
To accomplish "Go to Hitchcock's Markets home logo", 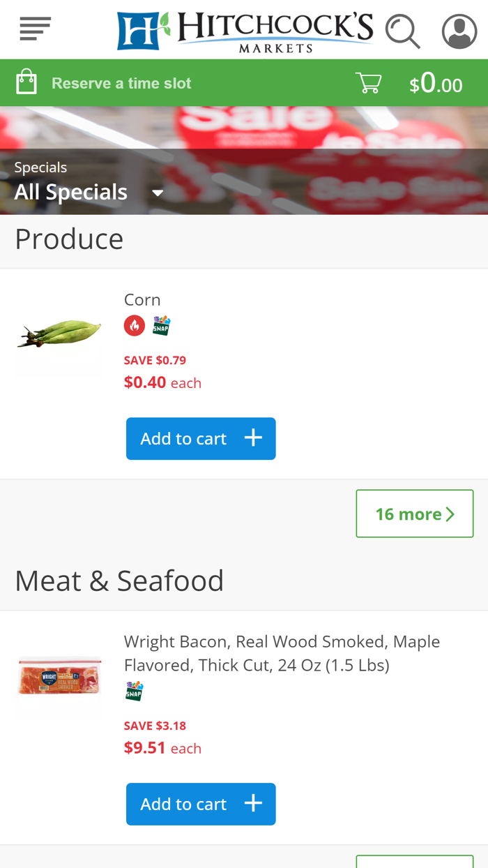I will coord(245,31).
